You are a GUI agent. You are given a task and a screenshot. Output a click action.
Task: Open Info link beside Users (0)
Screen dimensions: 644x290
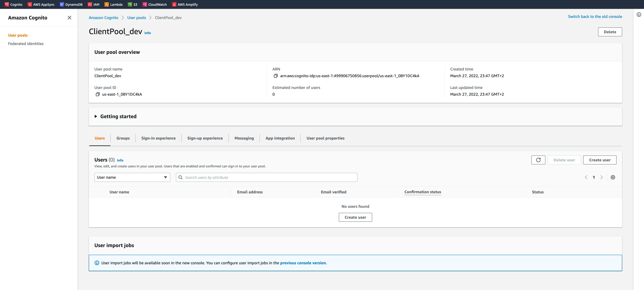pyautogui.click(x=120, y=160)
